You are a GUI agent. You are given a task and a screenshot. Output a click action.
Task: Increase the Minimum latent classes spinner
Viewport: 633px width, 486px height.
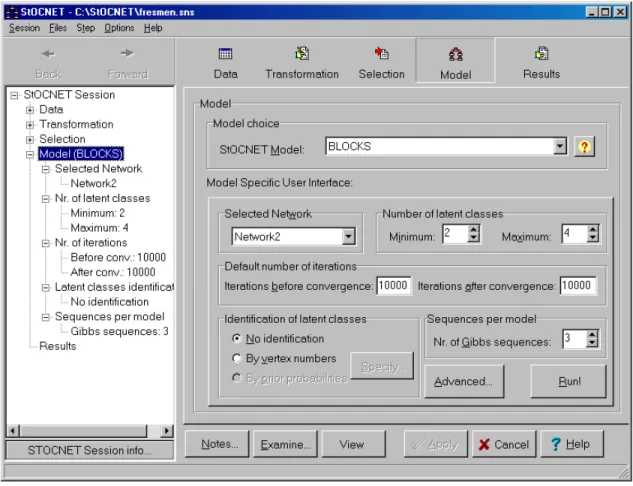click(474, 229)
